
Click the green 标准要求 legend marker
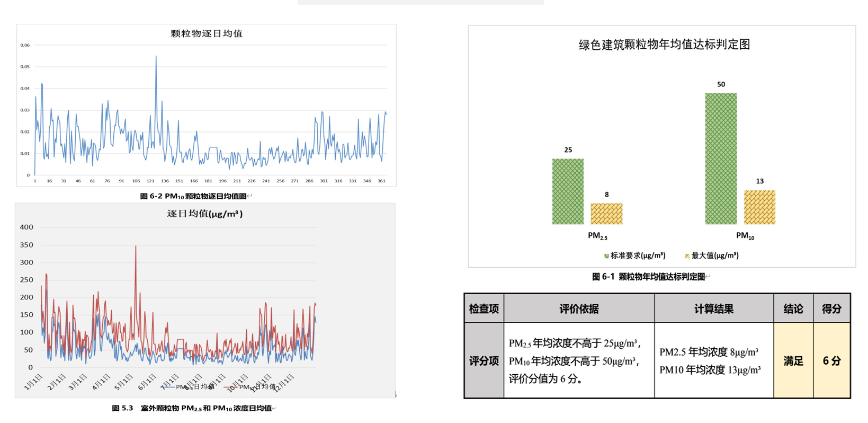coord(606,256)
